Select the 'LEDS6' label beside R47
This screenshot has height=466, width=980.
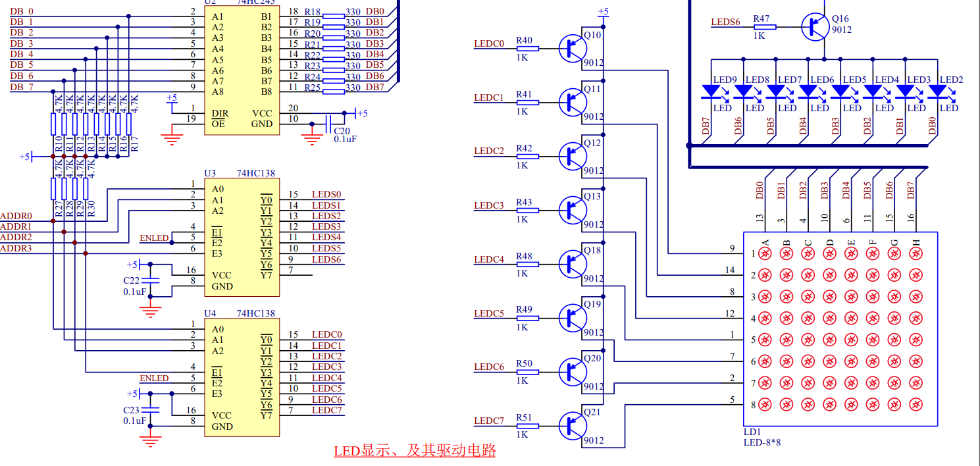tap(726, 22)
